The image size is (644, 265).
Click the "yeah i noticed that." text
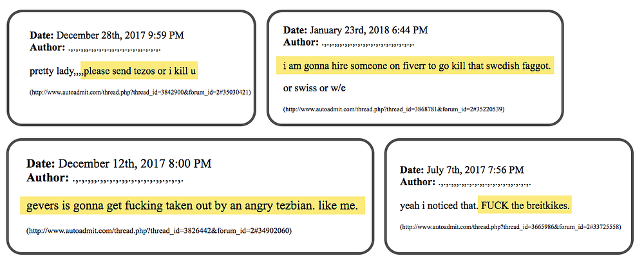click(439, 206)
